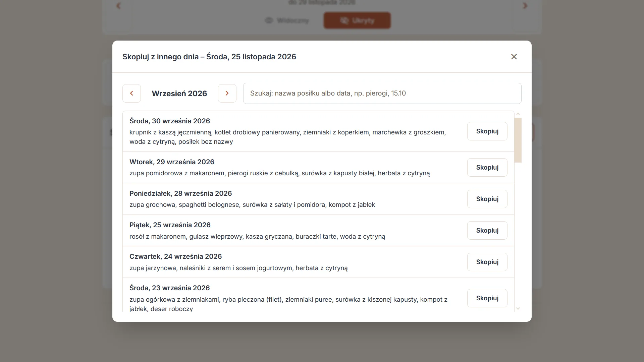Click the meal text starting 'zupa grochowa'
This screenshot has height=362, width=644.
coord(252,205)
